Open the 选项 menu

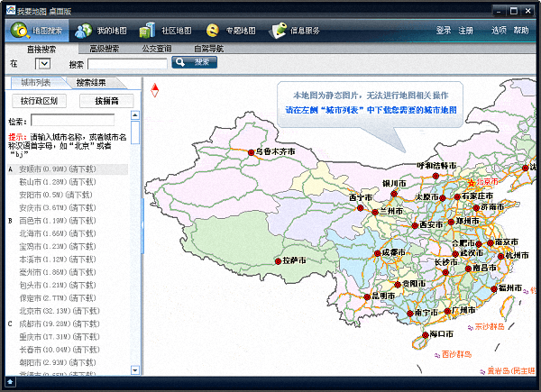coord(499,30)
